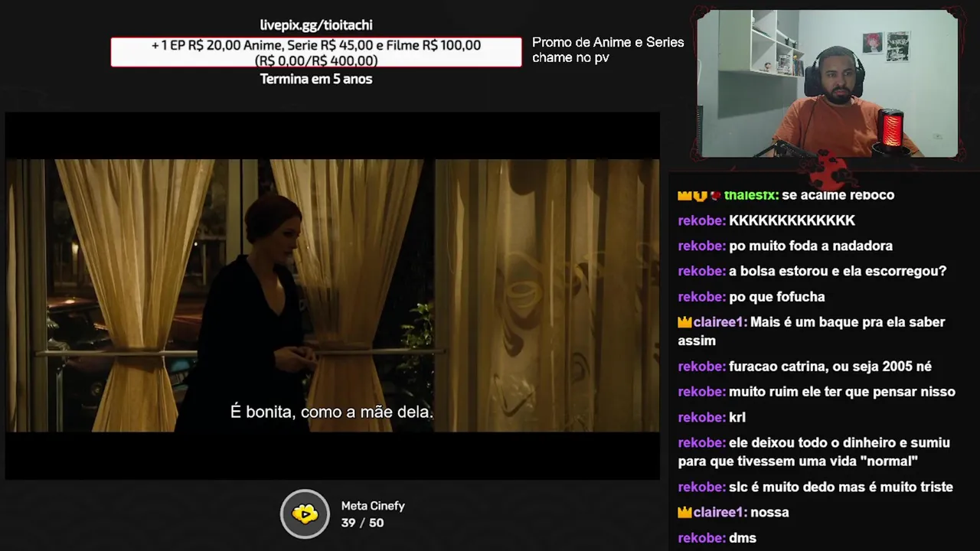Click the chat message 'po muito foda a nadadora'

(811, 246)
